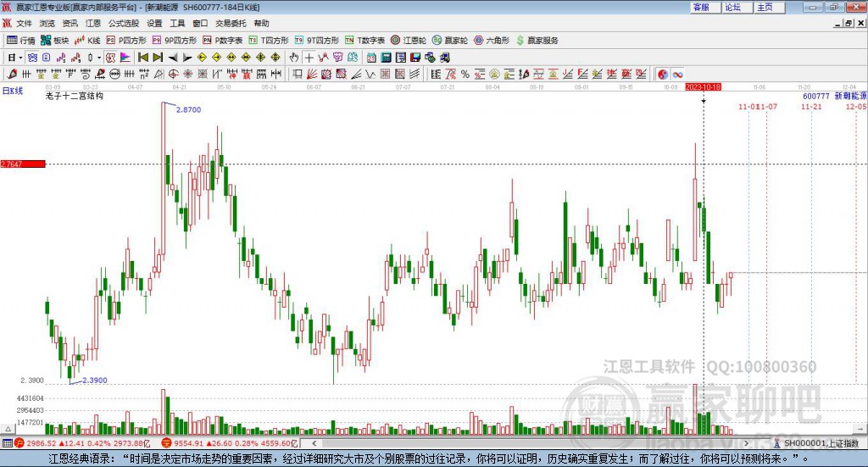
Task: Open 赢家服务 with the dollar icon
Action: [537, 40]
